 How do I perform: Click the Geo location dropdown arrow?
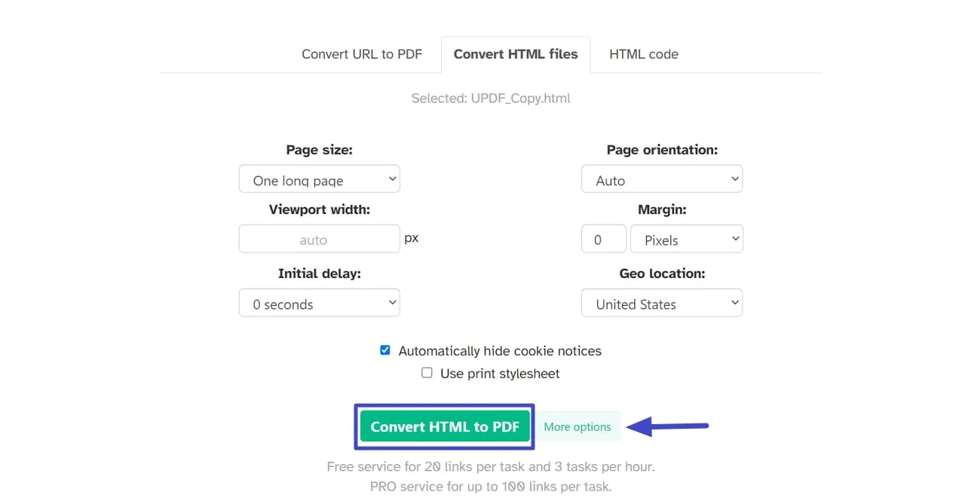tap(734, 302)
